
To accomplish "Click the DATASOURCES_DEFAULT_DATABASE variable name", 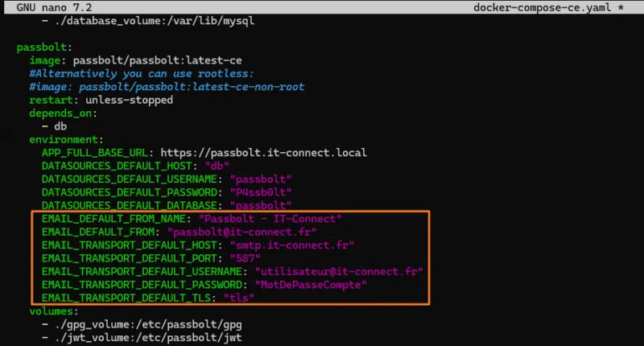I will pos(130,205).
